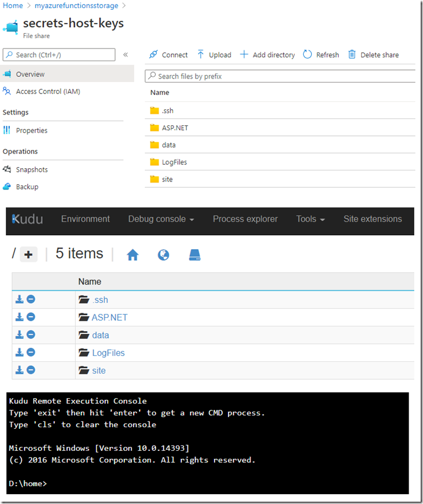This screenshot has height=504, width=423.
Task: Click the Kudu globe site root icon
Action: [163, 254]
